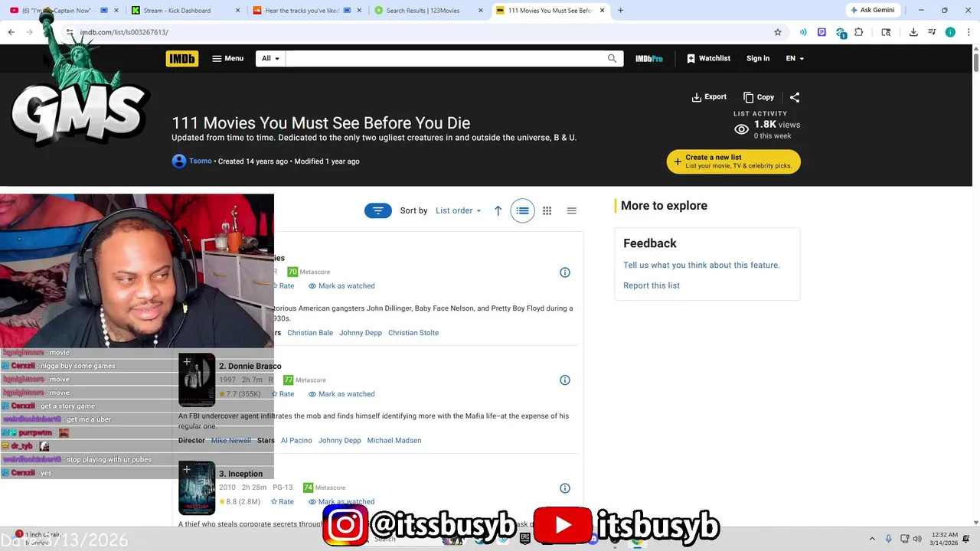Switch to Stream - Kick Dashboard tab
Screen dimensions: 980x551
click(x=184, y=11)
